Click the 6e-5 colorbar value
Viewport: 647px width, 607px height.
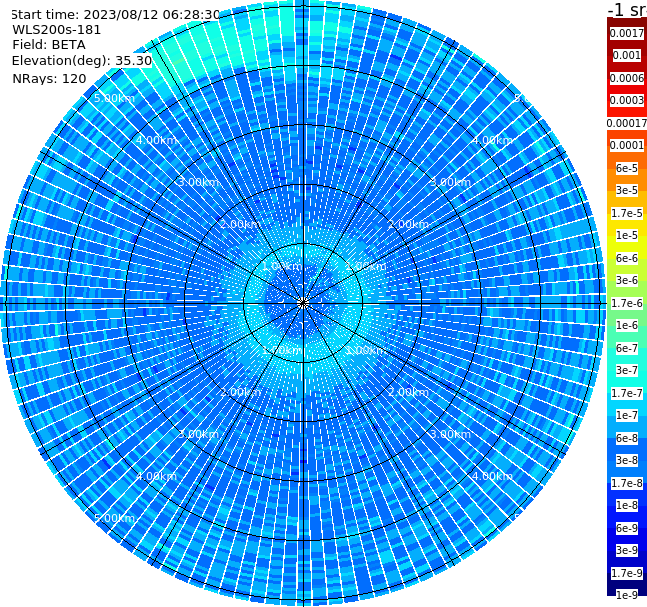coord(627,168)
